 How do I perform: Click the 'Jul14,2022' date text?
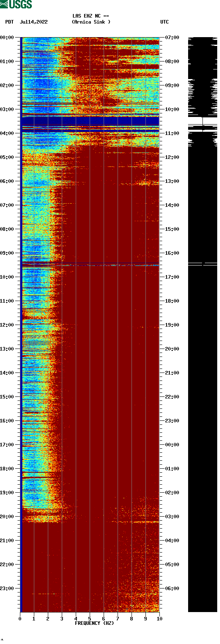click(33, 22)
